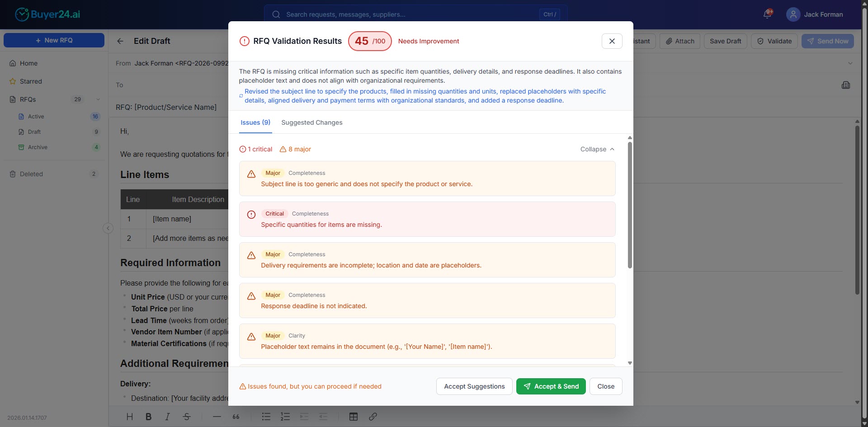Screen dimensions: 868x427
Task: Click the Accept & Send button
Action: point(551,386)
